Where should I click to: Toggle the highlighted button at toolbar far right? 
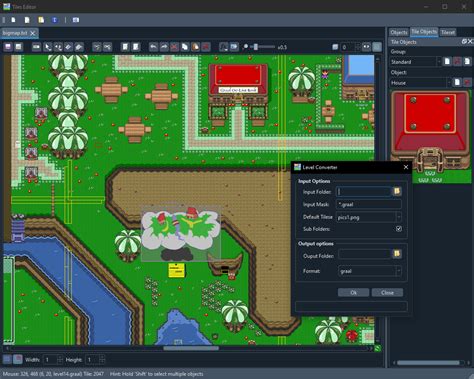tap(377, 47)
